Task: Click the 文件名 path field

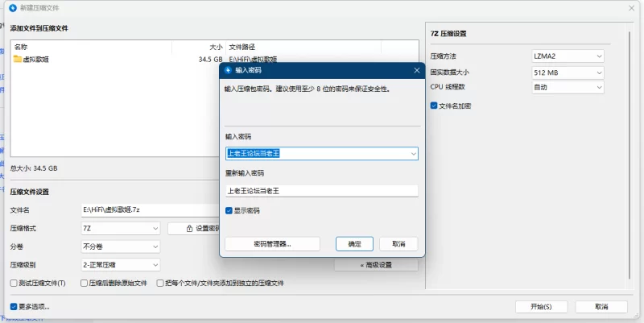Action: point(151,210)
